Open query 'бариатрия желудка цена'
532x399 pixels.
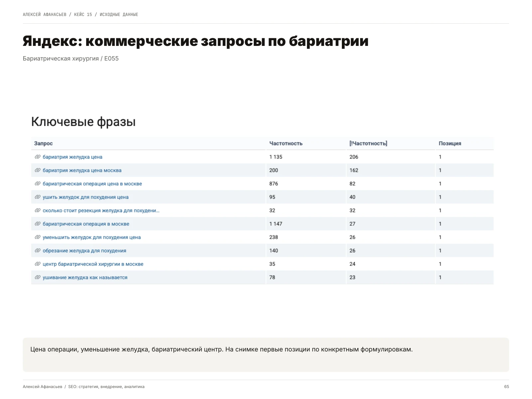pyautogui.click(x=72, y=157)
